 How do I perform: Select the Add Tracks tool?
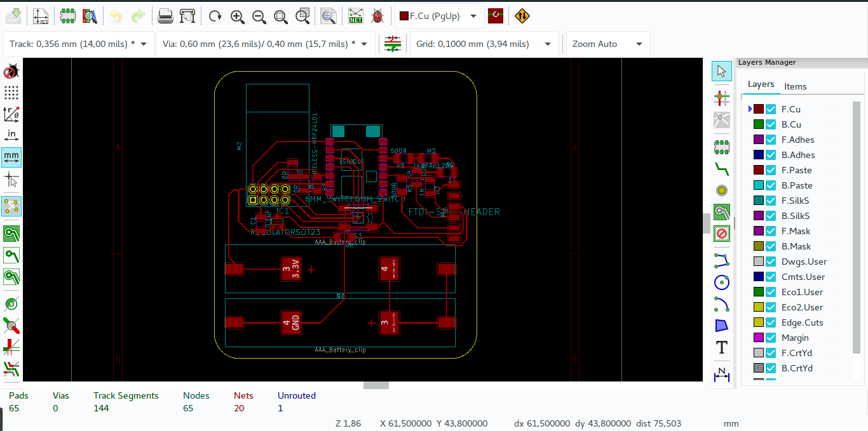(x=721, y=169)
